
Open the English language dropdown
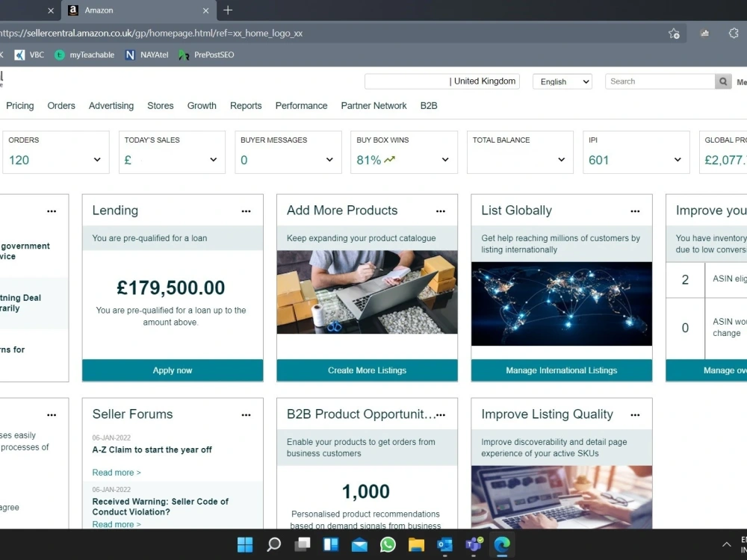tap(562, 81)
